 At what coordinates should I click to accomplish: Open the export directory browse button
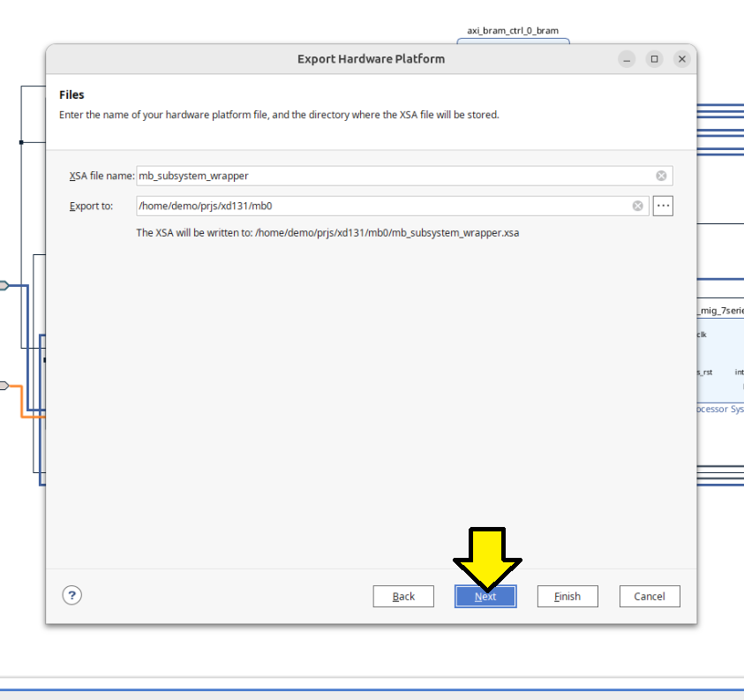point(663,206)
